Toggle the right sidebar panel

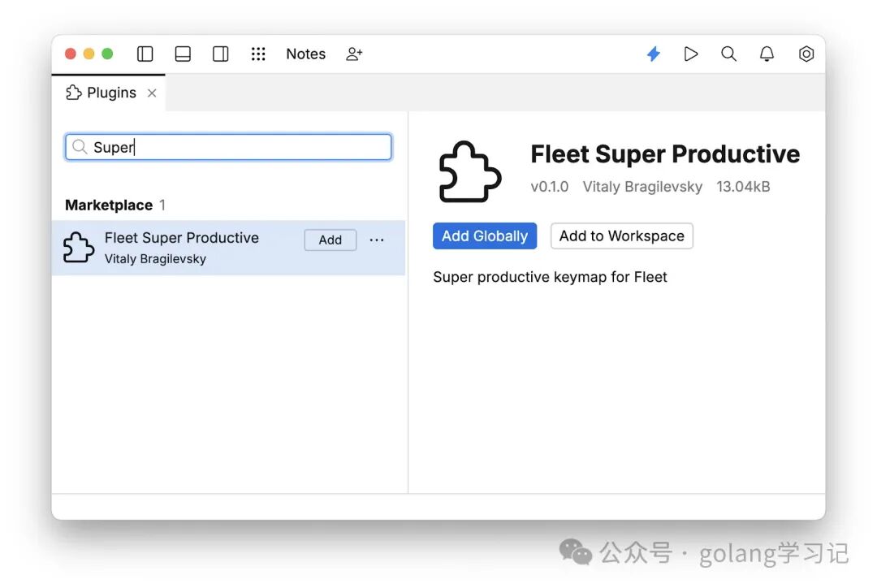(x=220, y=54)
